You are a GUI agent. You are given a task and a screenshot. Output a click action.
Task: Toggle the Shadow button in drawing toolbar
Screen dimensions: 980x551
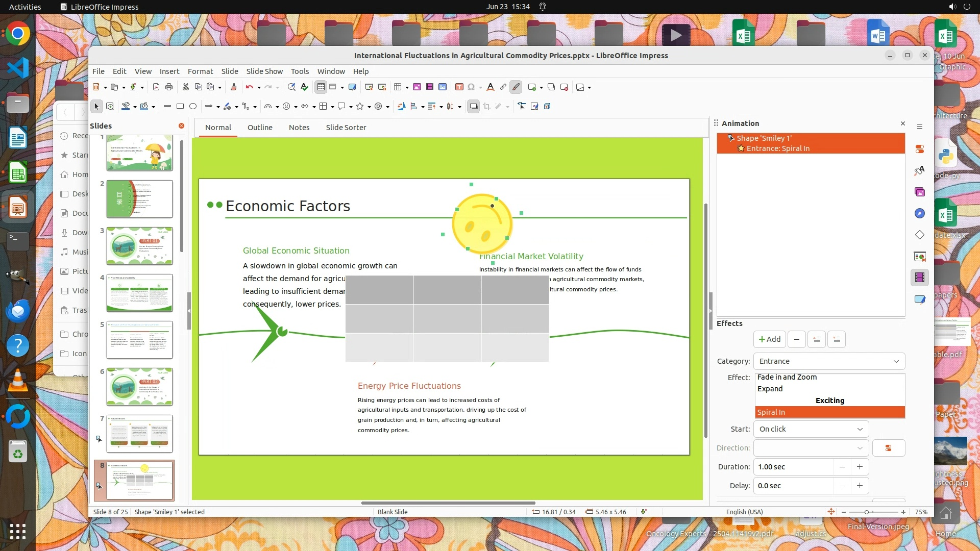tap(473, 107)
